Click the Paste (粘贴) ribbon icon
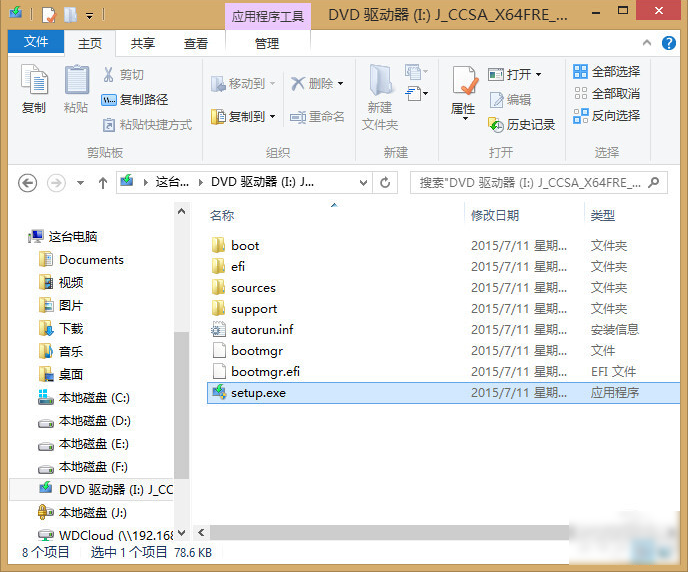688x572 pixels. click(76, 89)
